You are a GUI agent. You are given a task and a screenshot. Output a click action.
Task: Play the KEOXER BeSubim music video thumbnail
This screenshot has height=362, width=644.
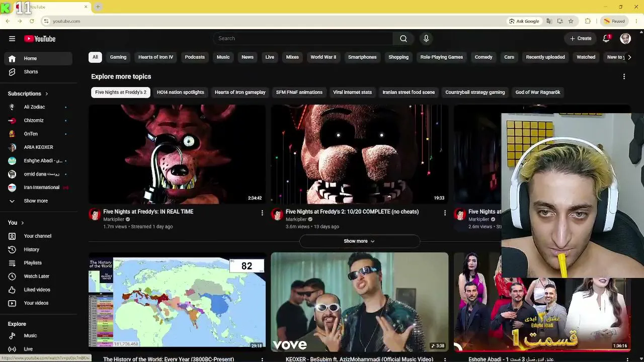point(359,302)
